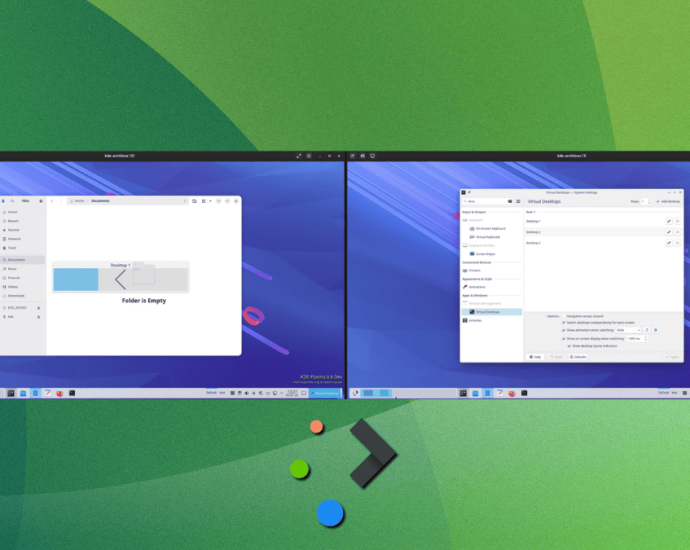This screenshot has height=550, width=690.
Task: Select Home in Files sidebar
Action: [22, 212]
